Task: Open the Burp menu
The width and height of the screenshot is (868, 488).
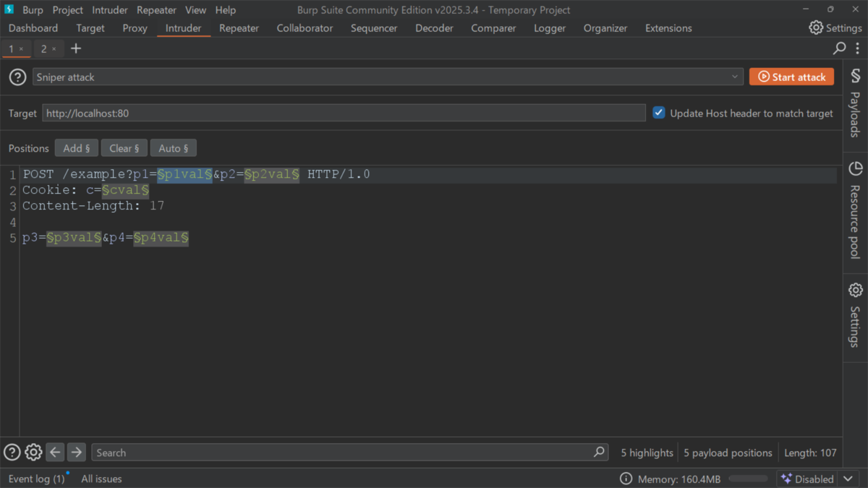Action: click(33, 10)
